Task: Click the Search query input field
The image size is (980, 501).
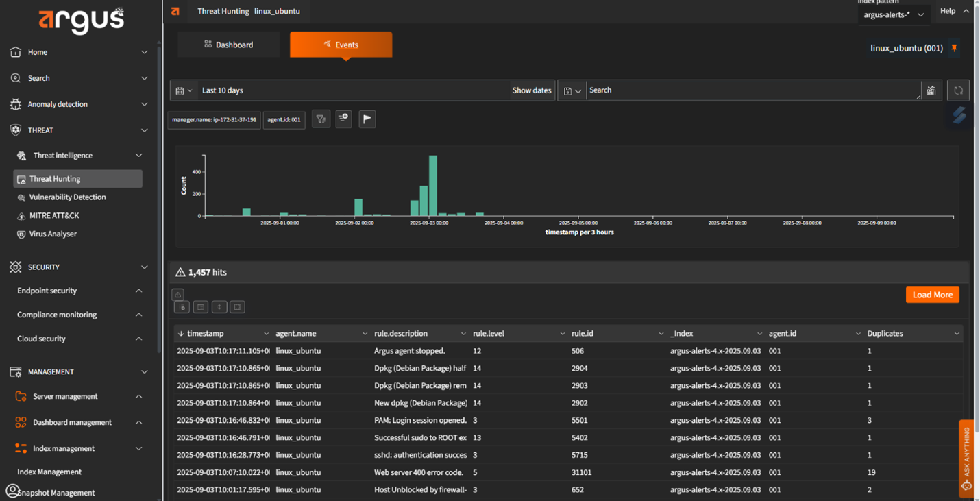Action: point(750,90)
